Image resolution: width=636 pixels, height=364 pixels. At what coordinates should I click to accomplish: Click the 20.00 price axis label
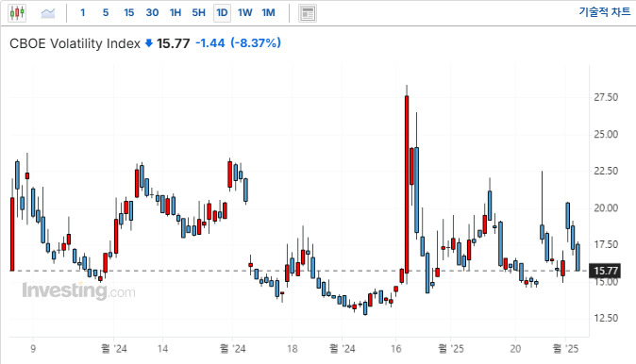pyautogui.click(x=606, y=208)
